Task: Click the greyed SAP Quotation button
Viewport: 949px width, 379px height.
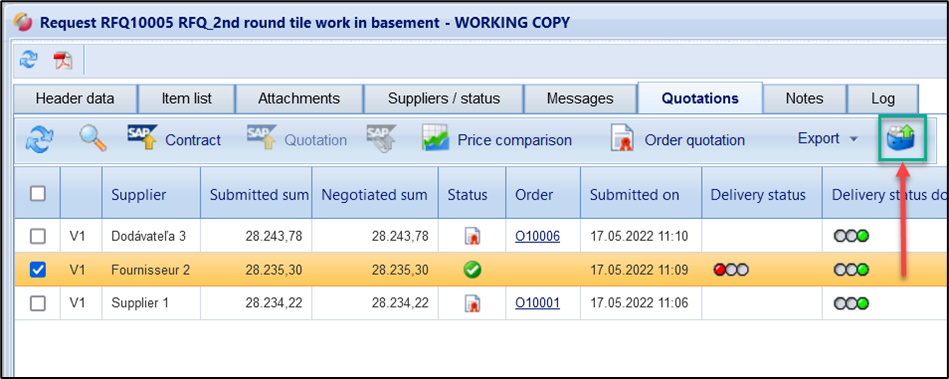Action: 297,140
